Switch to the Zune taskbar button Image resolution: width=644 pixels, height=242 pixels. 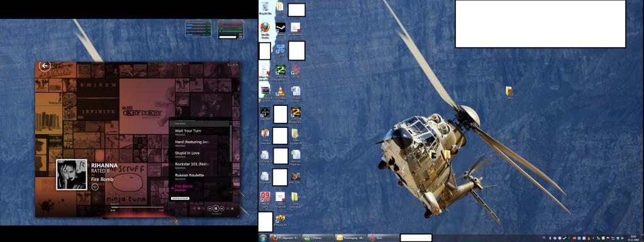pyautogui.click(x=383, y=238)
